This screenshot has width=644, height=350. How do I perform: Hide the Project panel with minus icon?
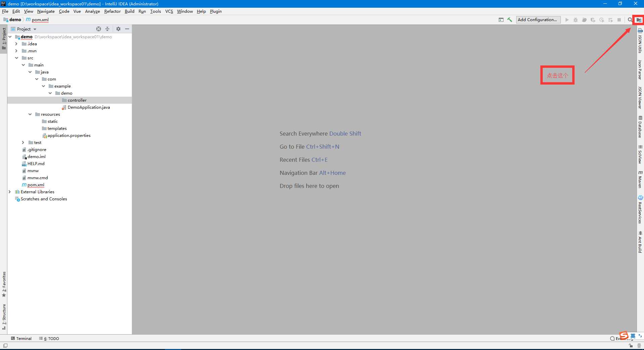[127, 29]
